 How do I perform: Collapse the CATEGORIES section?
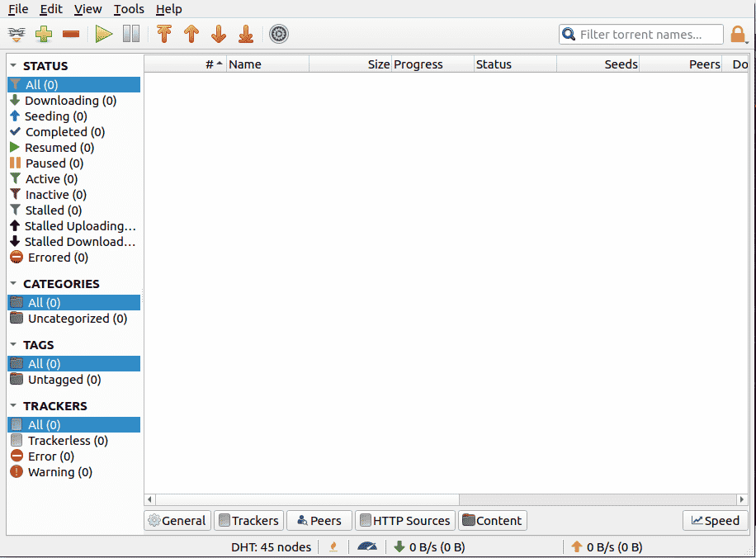point(13,284)
